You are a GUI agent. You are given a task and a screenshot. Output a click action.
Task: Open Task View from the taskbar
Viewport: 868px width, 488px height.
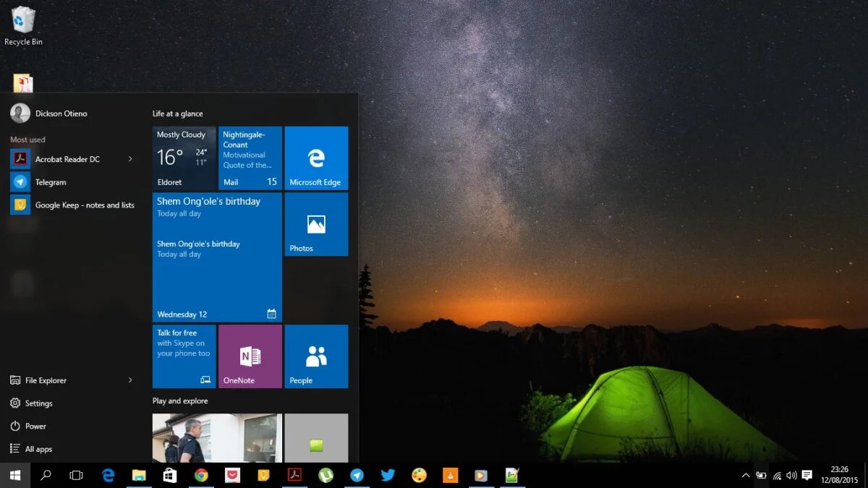[x=76, y=475]
